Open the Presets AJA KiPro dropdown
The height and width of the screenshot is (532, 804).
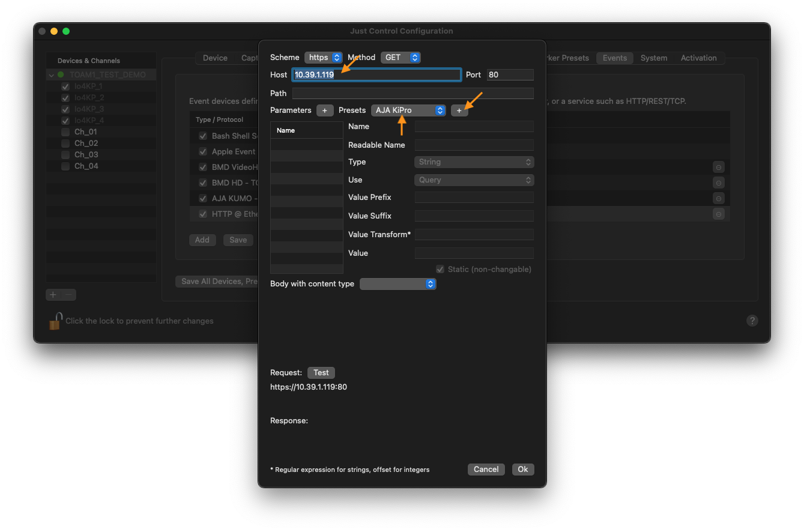tap(408, 110)
